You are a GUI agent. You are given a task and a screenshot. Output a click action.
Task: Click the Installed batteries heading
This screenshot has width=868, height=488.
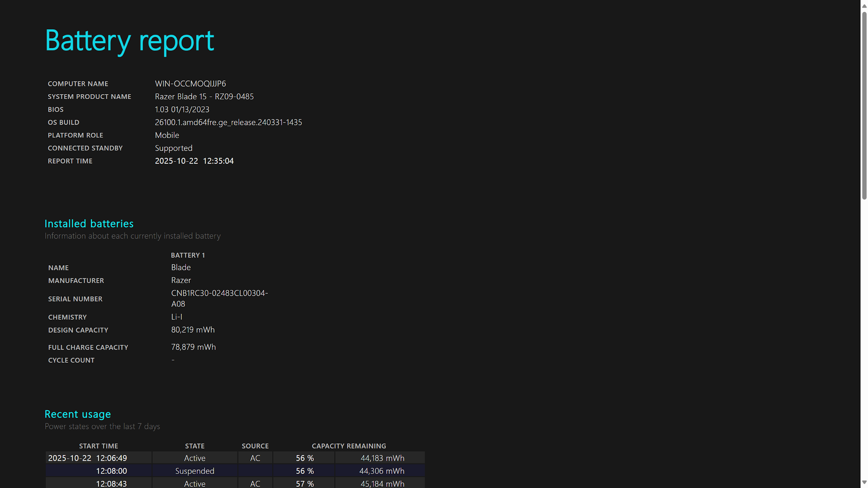89,224
